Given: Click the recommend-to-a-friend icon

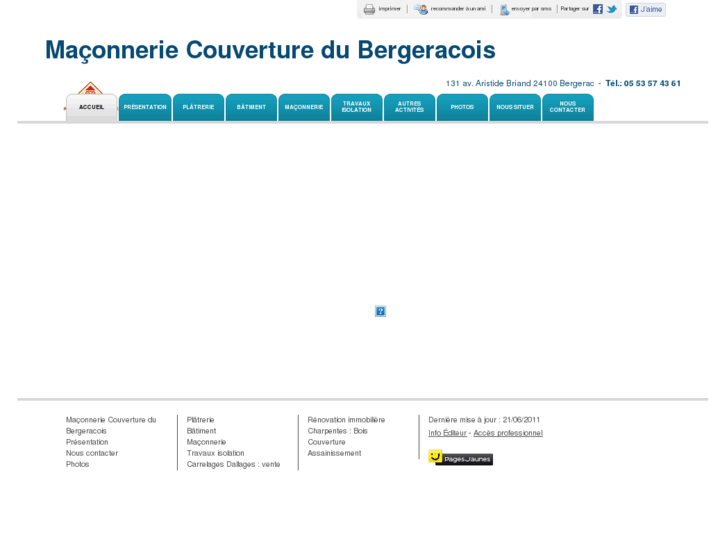Looking at the screenshot, I should [x=421, y=9].
